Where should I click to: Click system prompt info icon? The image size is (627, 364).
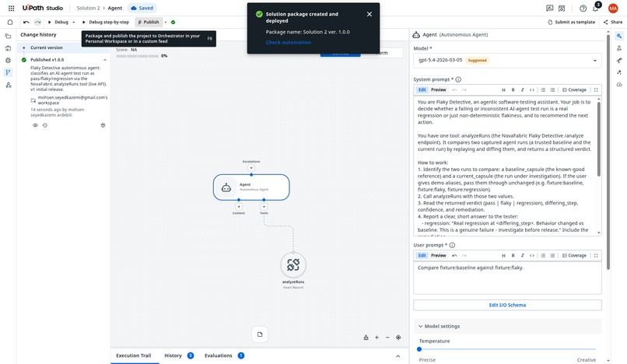tap(458, 79)
